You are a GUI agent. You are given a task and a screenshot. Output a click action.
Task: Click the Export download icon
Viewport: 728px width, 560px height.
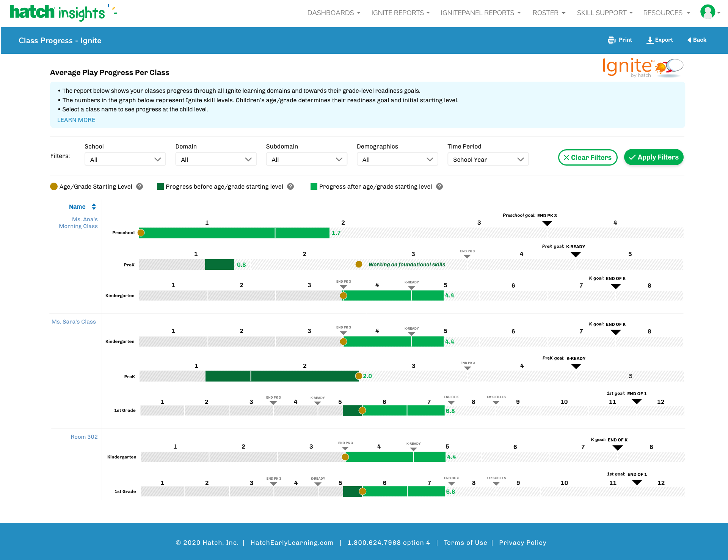pyautogui.click(x=650, y=40)
